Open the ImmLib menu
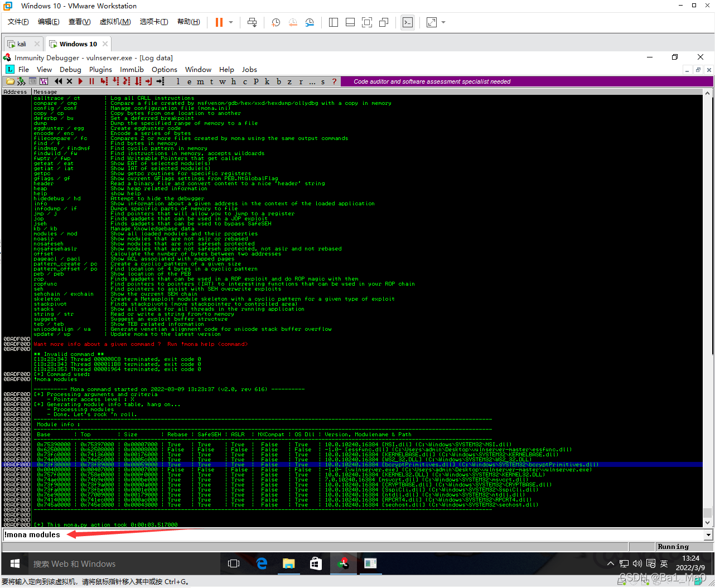This screenshot has width=715, height=588. pos(132,70)
